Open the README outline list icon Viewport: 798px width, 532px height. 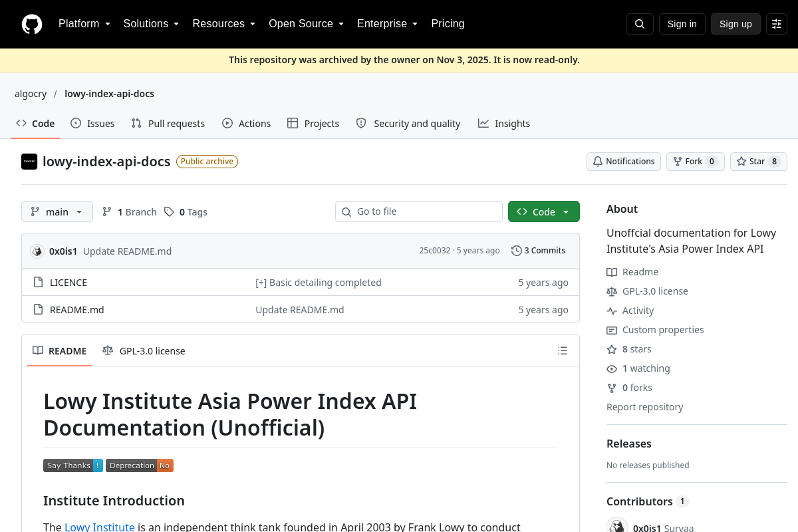(563, 350)
